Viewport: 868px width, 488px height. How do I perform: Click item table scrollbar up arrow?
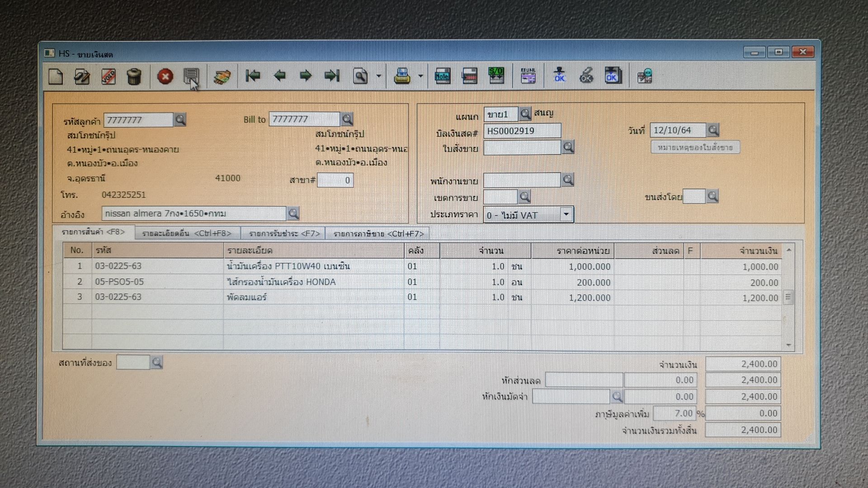pos(788,250)
